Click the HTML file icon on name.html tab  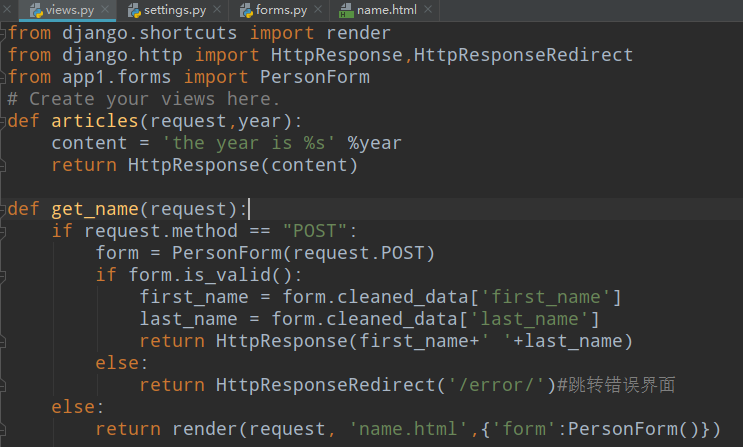click(x=346, y=10)
